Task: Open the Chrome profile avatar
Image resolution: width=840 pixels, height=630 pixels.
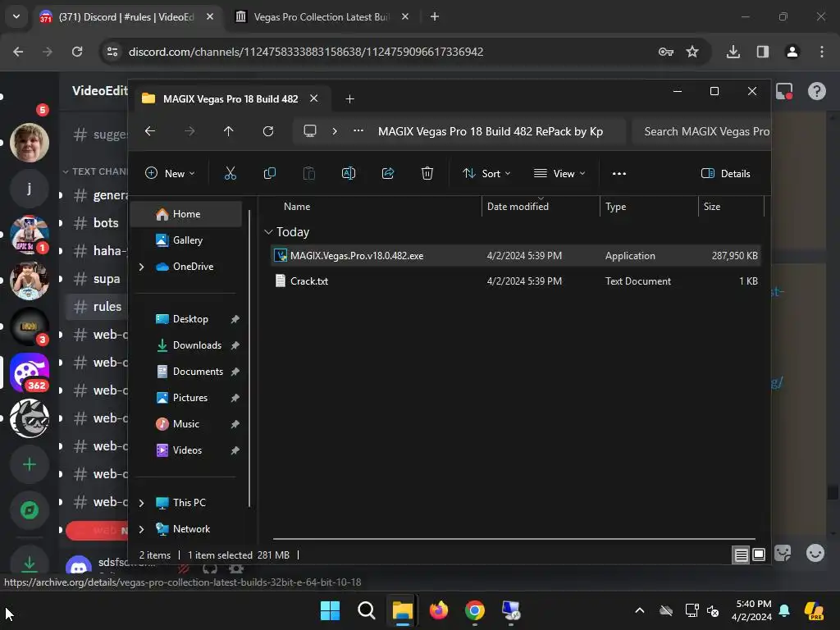Action: pyautogui.click(x=792, y=52)
